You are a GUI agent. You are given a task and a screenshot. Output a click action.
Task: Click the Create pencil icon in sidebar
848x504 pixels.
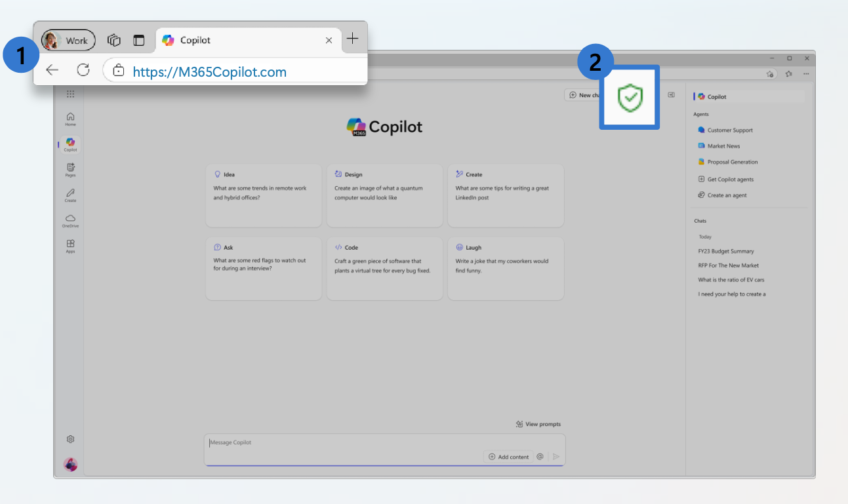(x=70, y=195)
